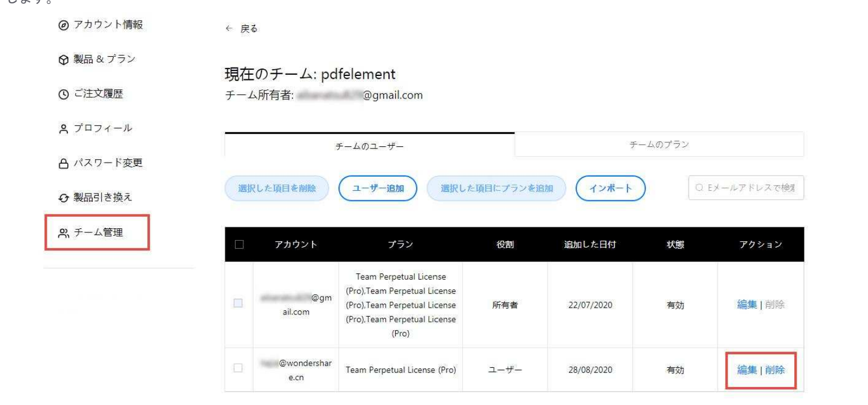The width and height of the screenshot is (868, 405).
Task: Click the プロフィール person icon
Action: coord(63,129)
